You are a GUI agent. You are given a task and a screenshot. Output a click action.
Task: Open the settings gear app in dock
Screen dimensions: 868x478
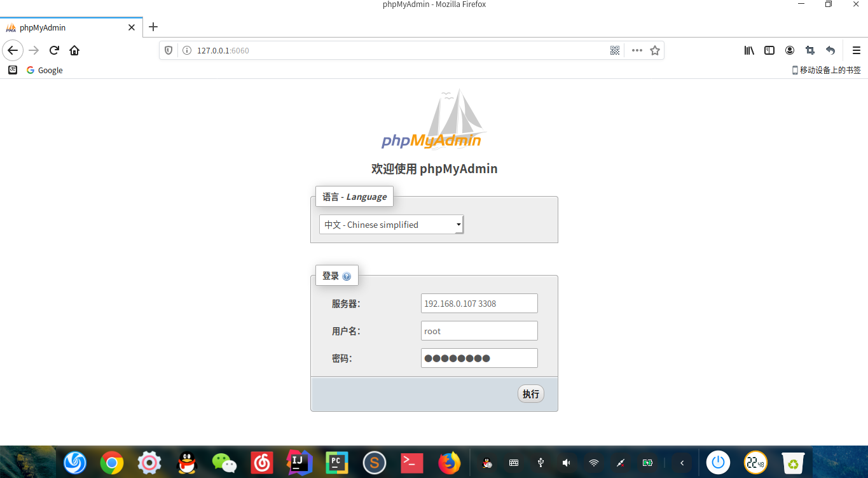click(149, 463)
